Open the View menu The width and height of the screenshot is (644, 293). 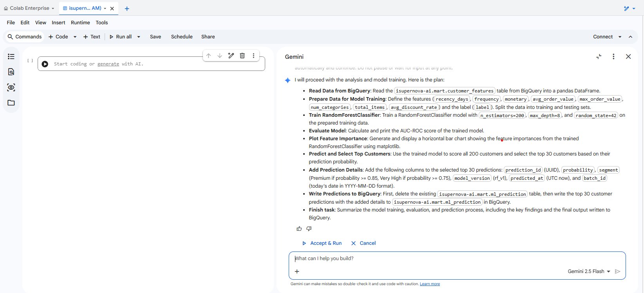click(x=41, y=23)
